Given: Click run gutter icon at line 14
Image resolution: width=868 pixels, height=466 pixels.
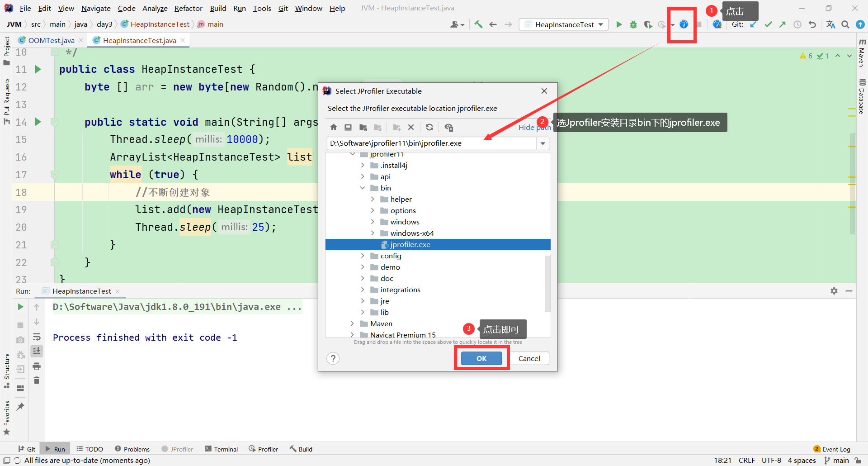Looking at the screenshot, I should click(38, 122).
